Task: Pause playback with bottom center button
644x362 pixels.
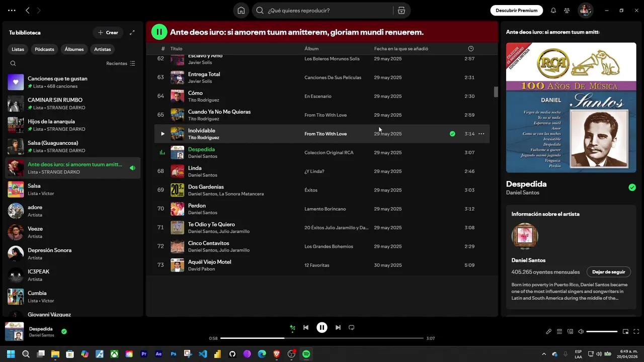Action: pyautogui.click(x=322, y=328)
